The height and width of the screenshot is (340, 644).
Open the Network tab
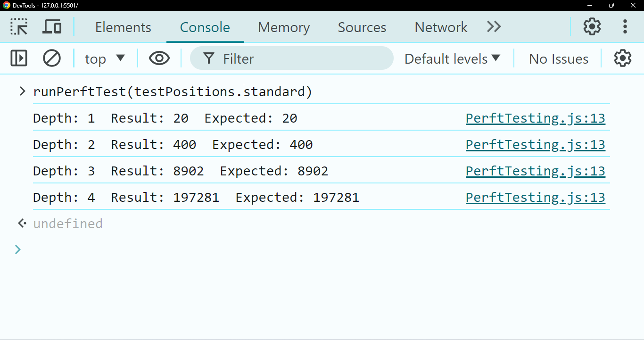(441, 27)
